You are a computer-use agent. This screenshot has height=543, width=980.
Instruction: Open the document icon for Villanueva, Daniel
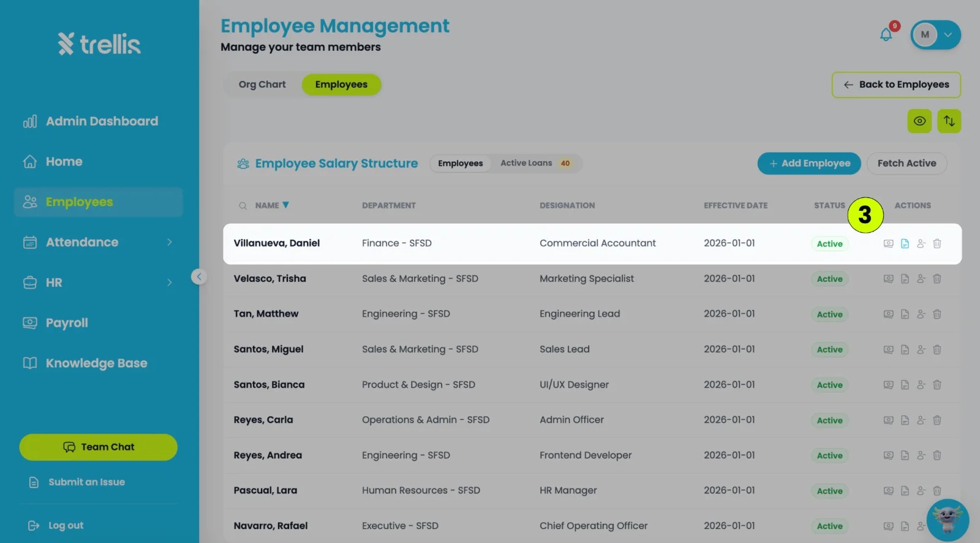905,244
